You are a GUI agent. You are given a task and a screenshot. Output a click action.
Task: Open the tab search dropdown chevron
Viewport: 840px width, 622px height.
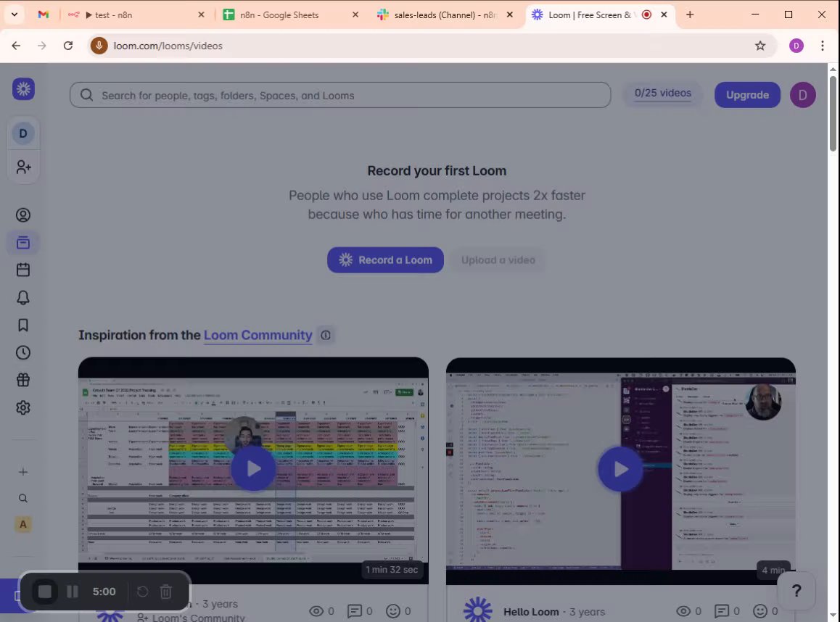pyautogui.click(x=15, y=15)
